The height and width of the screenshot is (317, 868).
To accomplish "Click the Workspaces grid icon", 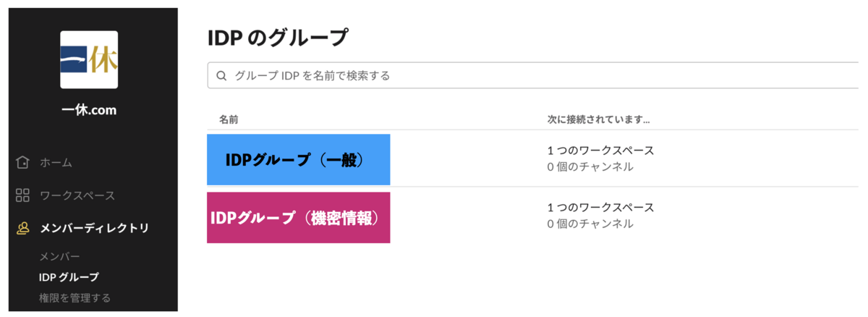I will [x=22, y=195].
